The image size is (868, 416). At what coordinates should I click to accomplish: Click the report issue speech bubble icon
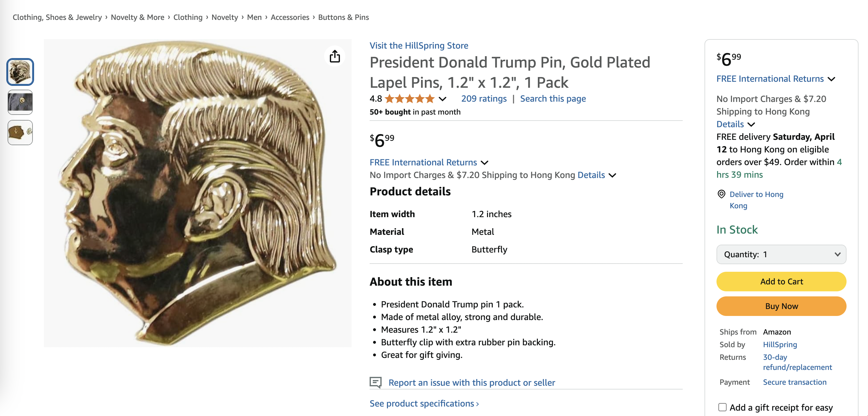click(x=375, y=382)
